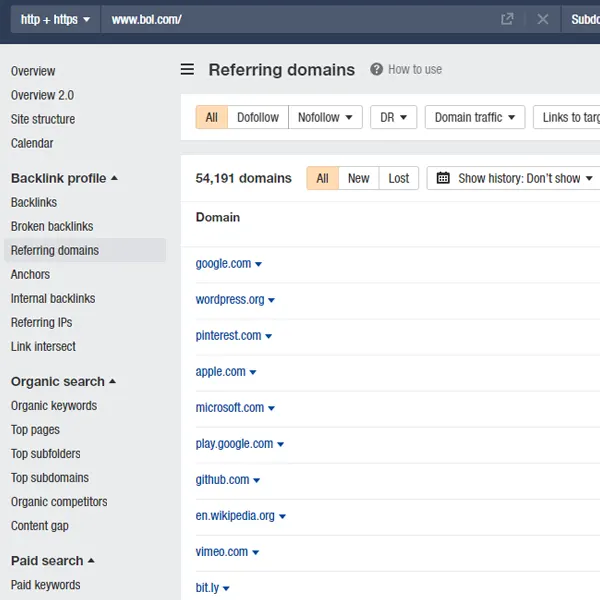Screen dimensions: 600x600
Task: Expand the apple.com domain arrow
Action: (253, 372)
